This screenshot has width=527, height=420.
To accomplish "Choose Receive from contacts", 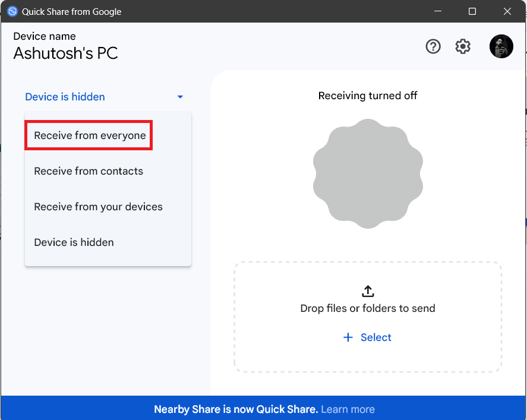I will pyautogui.click(x=89, y=171).
